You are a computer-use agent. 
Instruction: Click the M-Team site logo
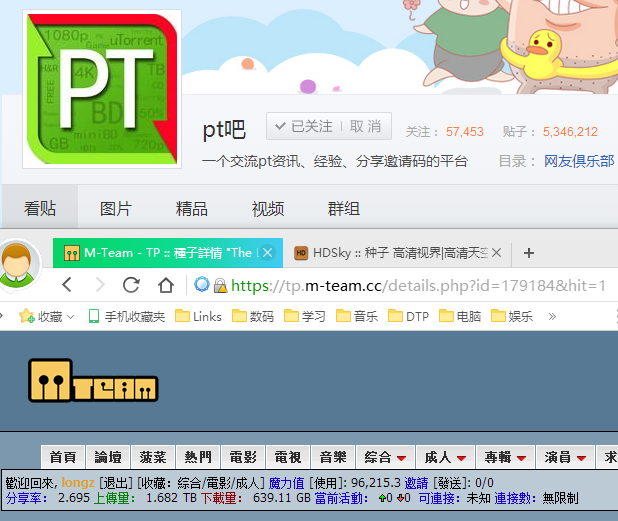93,380
